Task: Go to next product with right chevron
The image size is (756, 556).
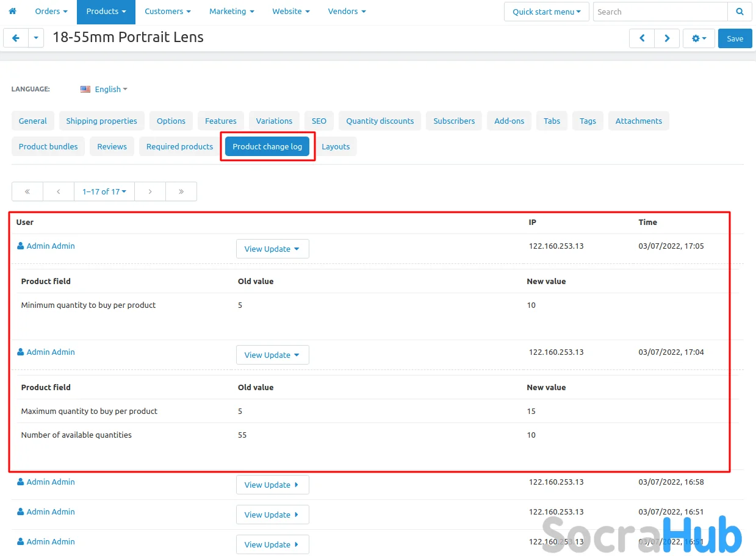Action: 667,38
